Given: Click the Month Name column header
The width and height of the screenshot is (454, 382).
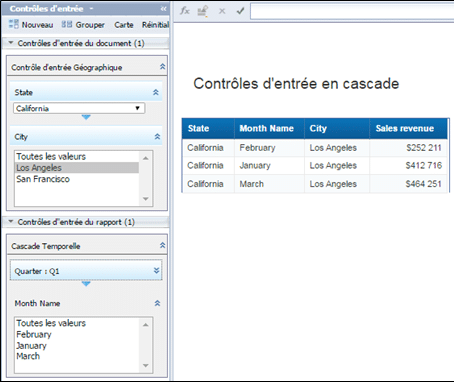Looking at the screenshot, I should [269, 128].
